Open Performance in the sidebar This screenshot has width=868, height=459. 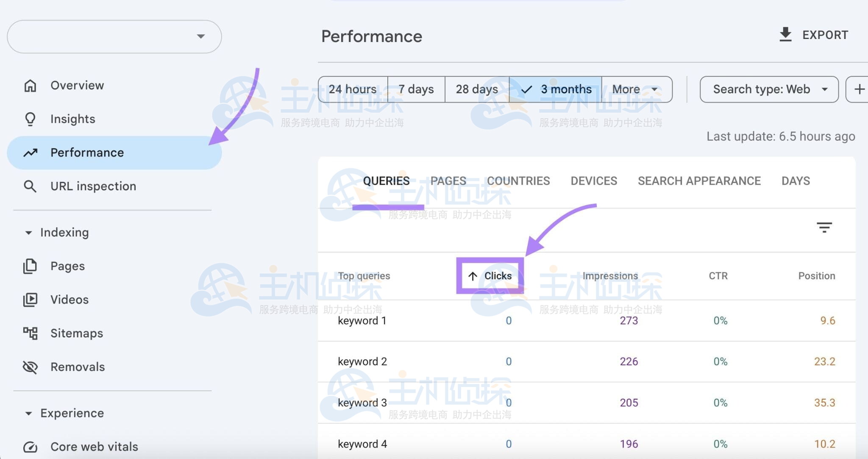pos(114,153)
